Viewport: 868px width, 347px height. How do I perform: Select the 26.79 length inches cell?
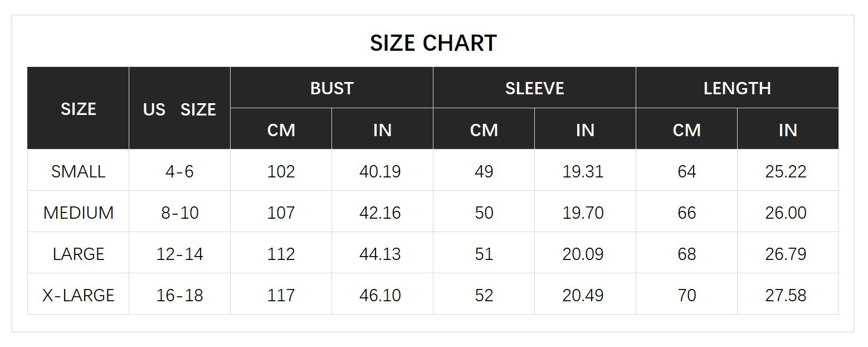point(786,254)
